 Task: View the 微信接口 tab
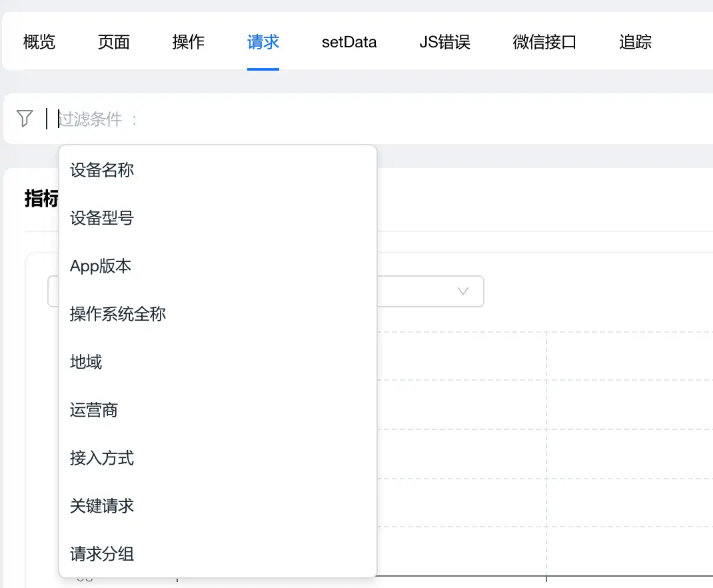click(x=544, y=43)
